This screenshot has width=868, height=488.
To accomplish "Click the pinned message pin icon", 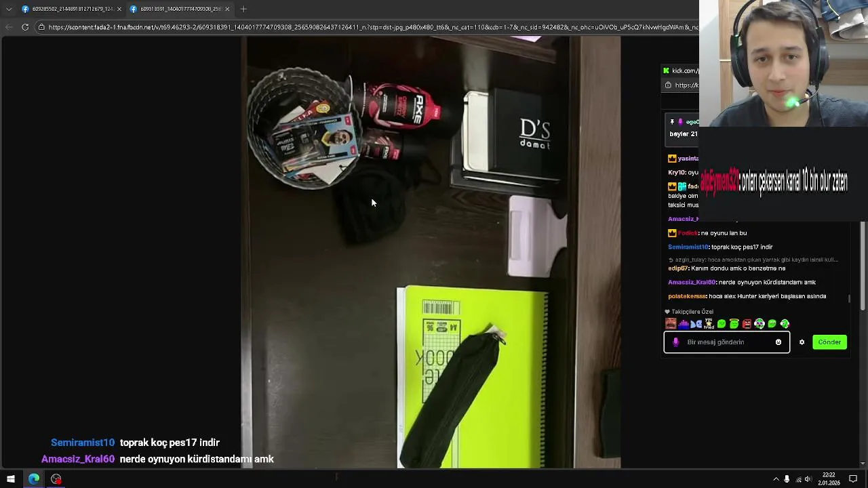I will click(672, 122).
